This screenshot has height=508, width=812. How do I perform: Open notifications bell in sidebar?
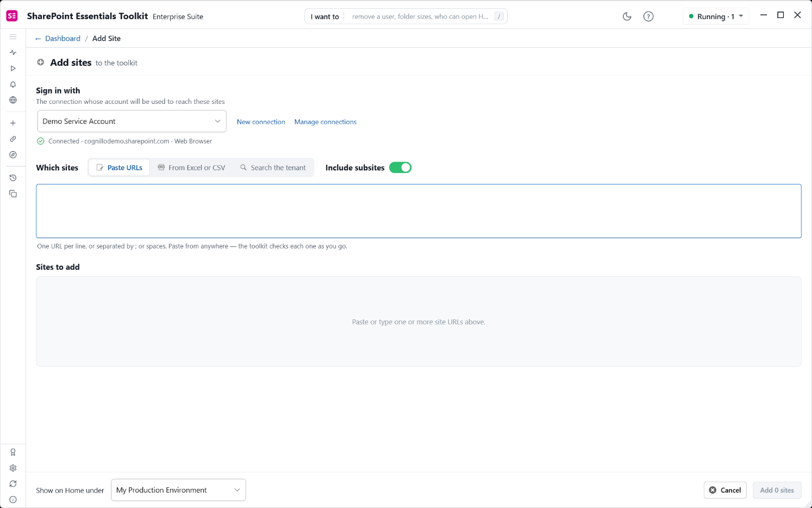click(x=13, y=84)
